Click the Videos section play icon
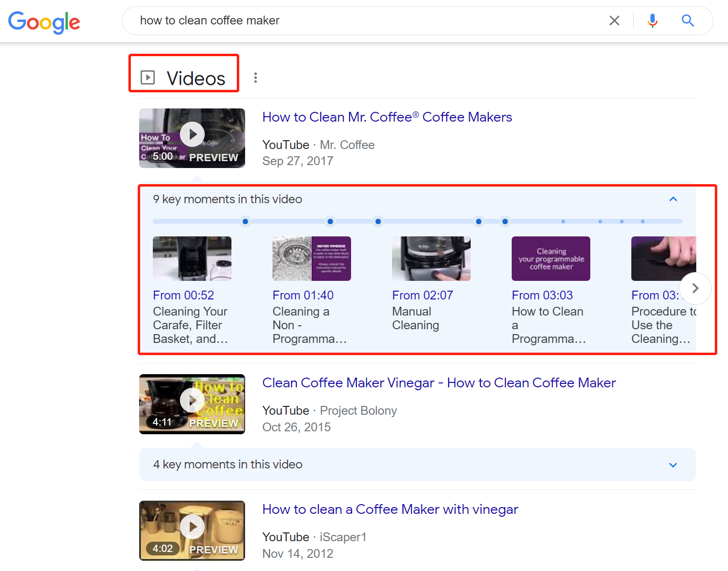Image resolution: width=728 pixels, height=571 pixels. (147, 78)
